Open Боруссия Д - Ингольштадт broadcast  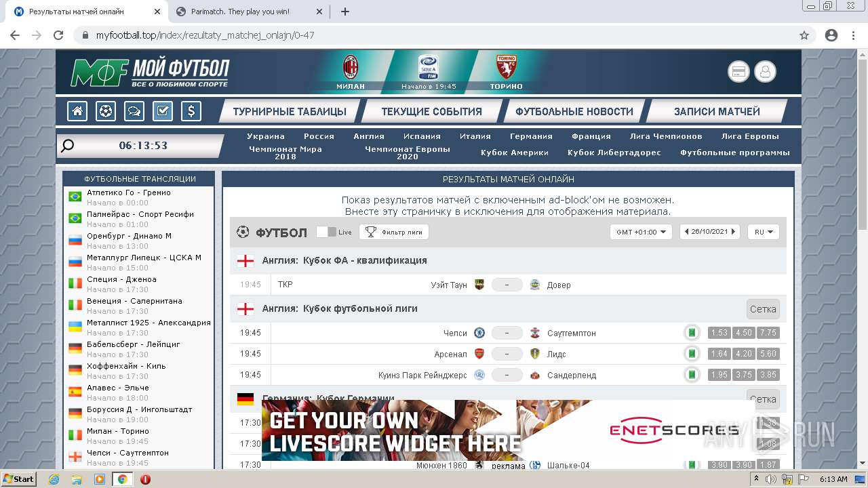140,409
